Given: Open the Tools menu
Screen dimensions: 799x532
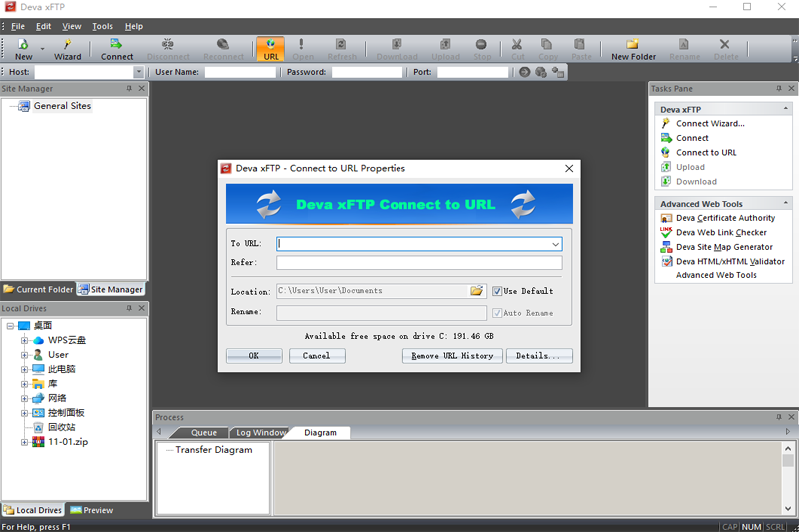Looking at the screenshot, I should click(102, 27).
